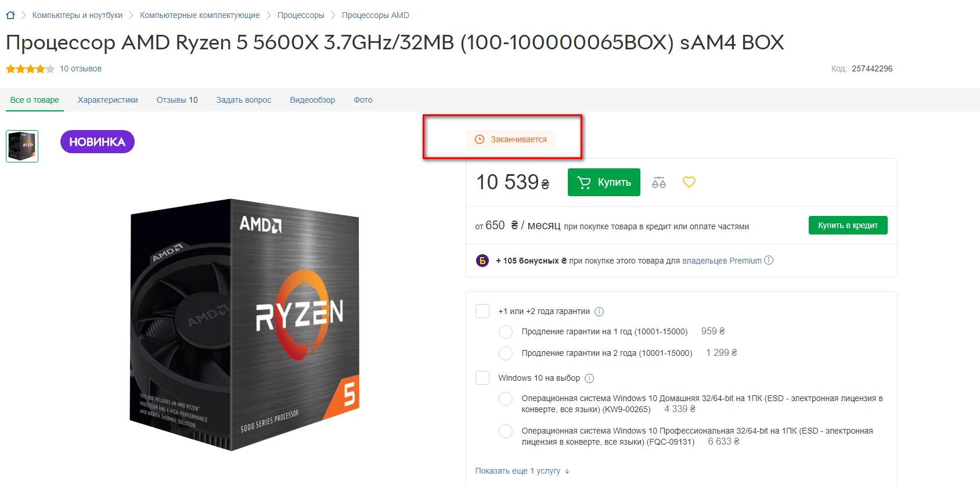Viewport: 980px width, 487px height.
Task: Open the Видеообзор tab
Action: pos(312,100)
